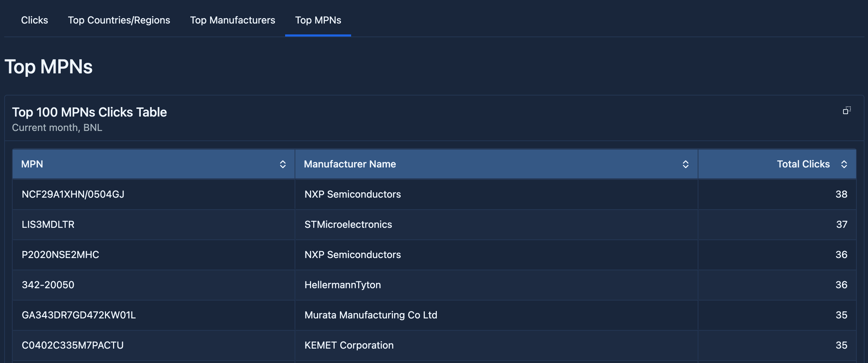Sort by Total Clicks column arrows

point(844,164)
